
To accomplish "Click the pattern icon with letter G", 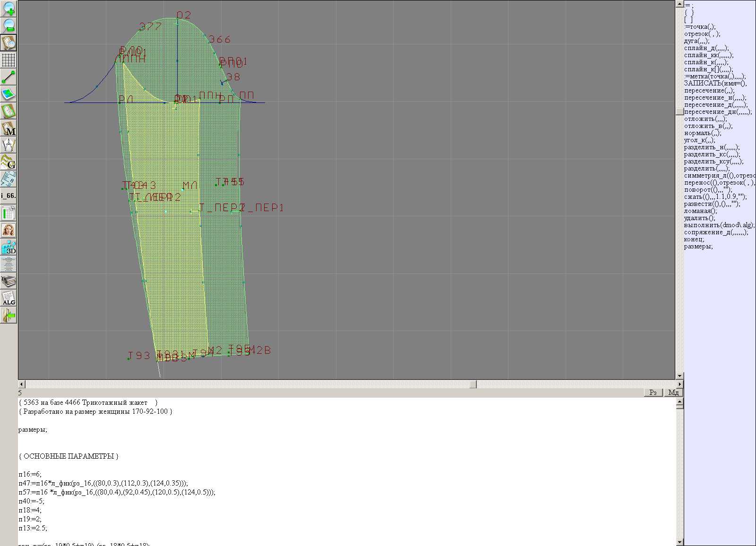I will [9, 162].
